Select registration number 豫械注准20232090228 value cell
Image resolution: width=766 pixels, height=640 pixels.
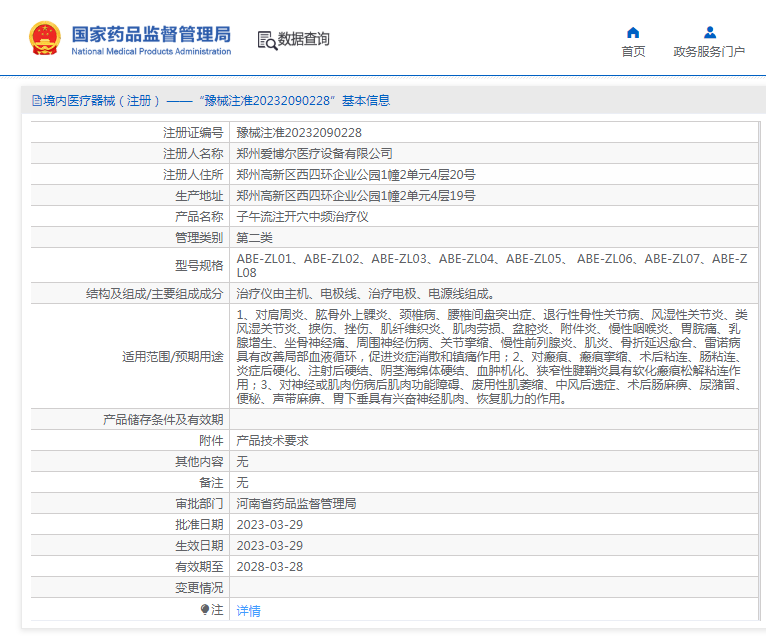pos(493,132)
